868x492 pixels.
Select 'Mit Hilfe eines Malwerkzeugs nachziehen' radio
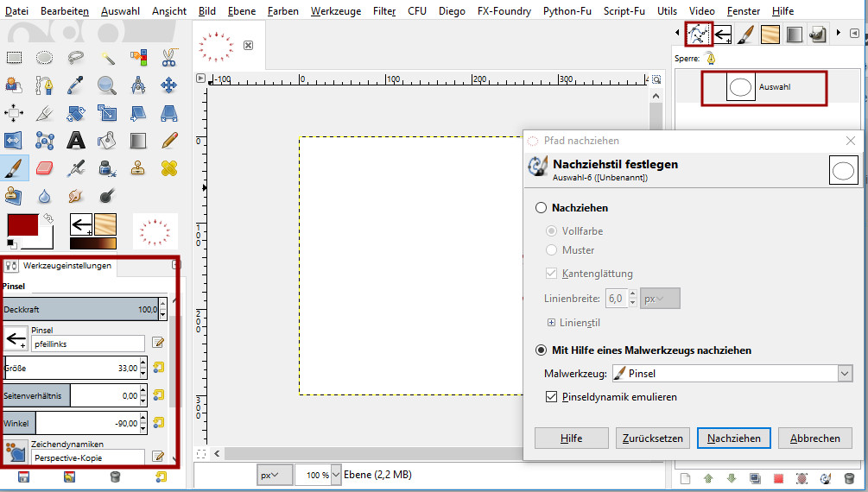click(x=541, y=350)
